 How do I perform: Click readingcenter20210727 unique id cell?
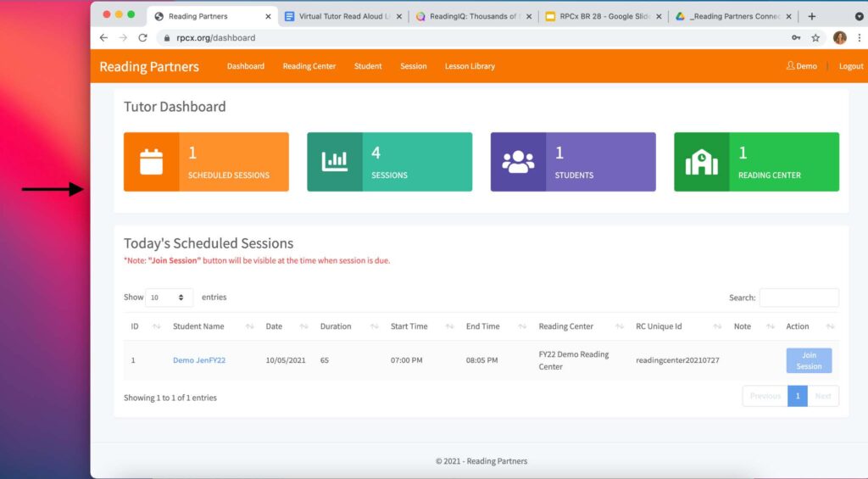pos(677,360)
